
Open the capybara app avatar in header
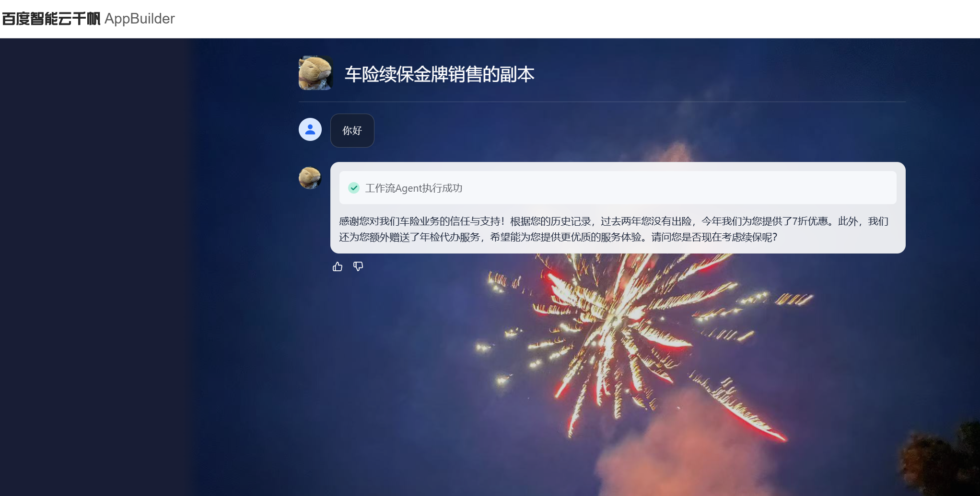[315, 73]
